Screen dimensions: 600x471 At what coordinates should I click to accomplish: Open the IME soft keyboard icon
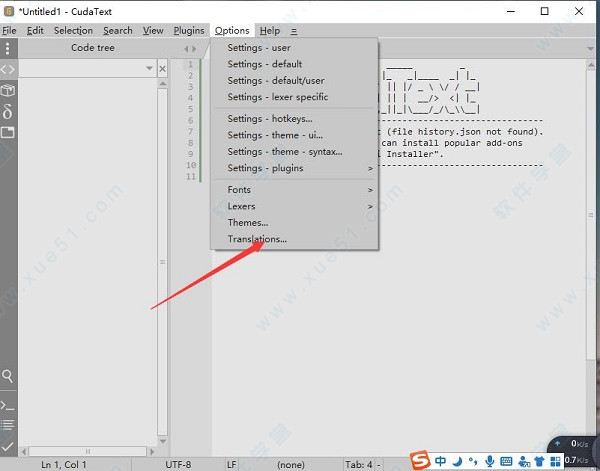506,461
